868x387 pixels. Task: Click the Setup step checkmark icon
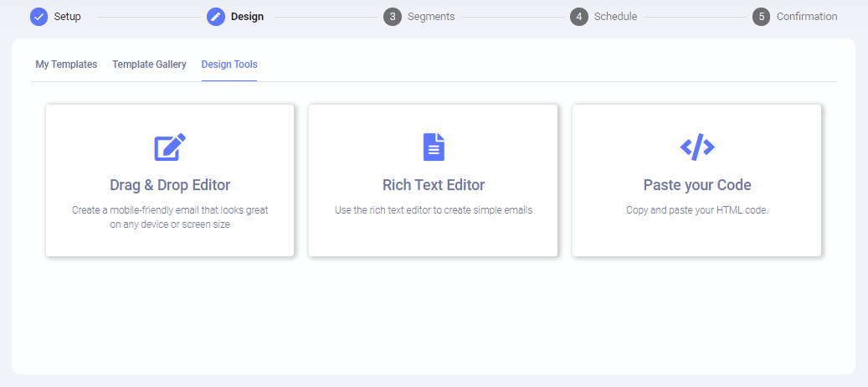39,17
